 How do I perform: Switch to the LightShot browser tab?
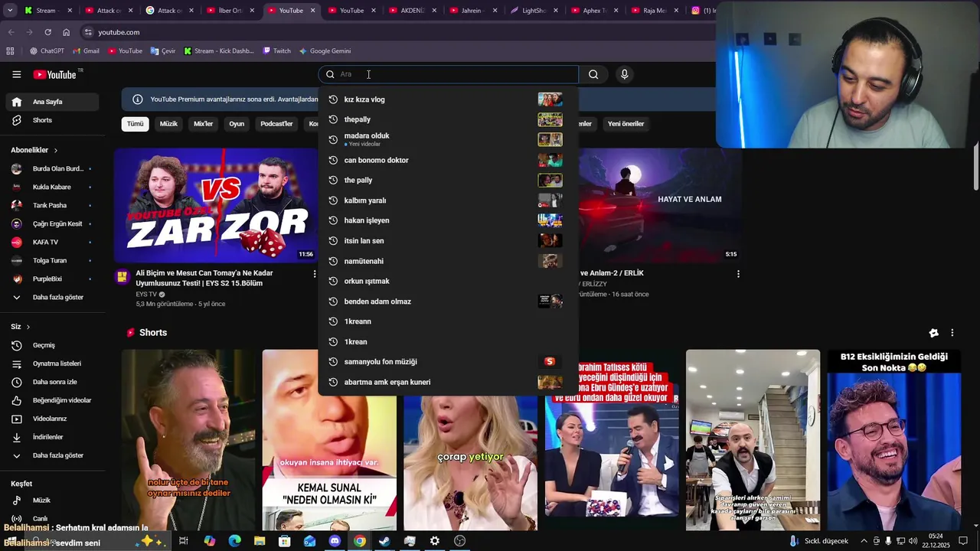(534, 11)
